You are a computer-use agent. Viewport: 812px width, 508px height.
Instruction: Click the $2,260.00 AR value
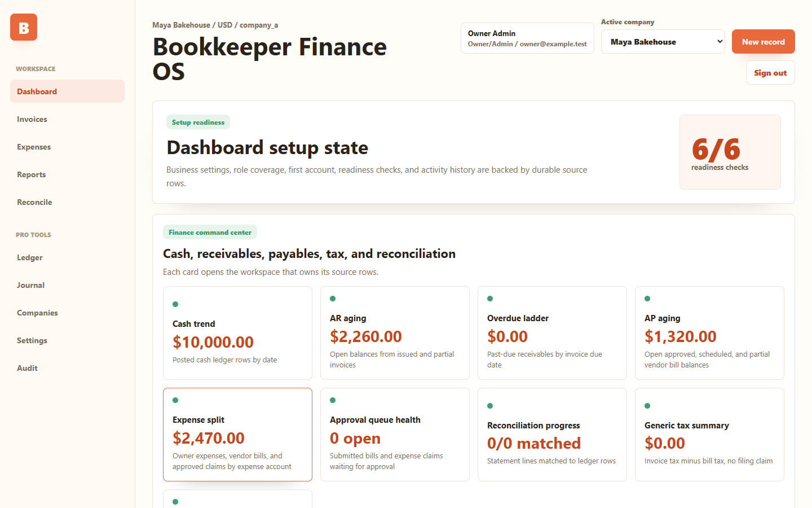coord(366,336)
